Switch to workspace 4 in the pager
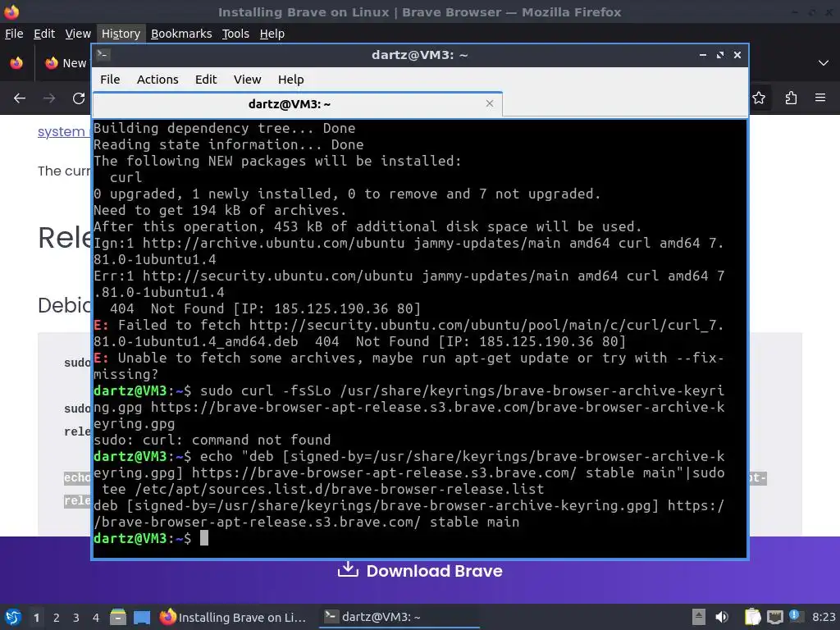The height and width of the screenshot is (630, 840). [96, 618]
